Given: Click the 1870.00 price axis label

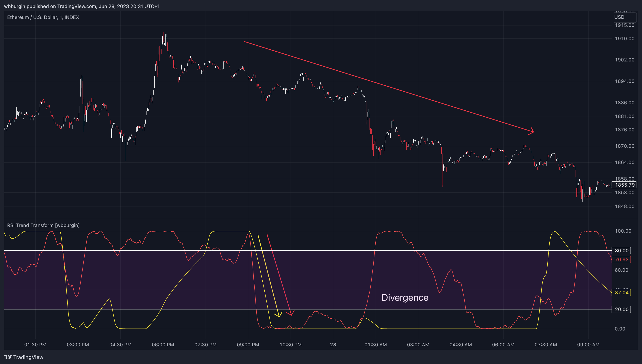Looking at the screenshot, I should click(x=625, y=146).
